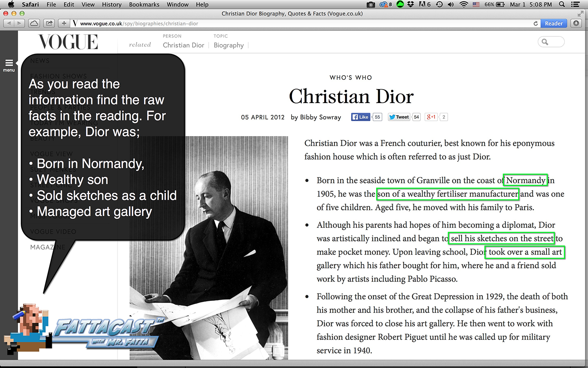Click the Biography topic link
Image resolution: width=588 pixels, height=368 pixels.
click(x=229, y=45)
